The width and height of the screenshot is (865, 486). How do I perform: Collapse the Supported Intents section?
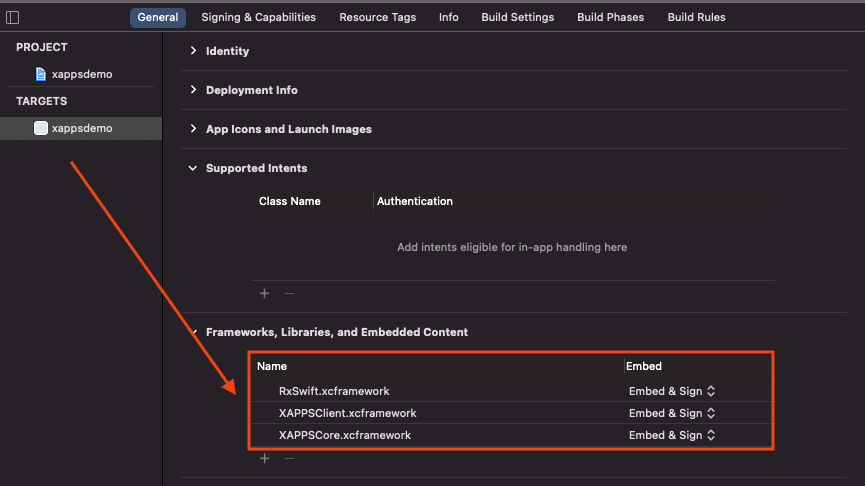pos(193,168)
